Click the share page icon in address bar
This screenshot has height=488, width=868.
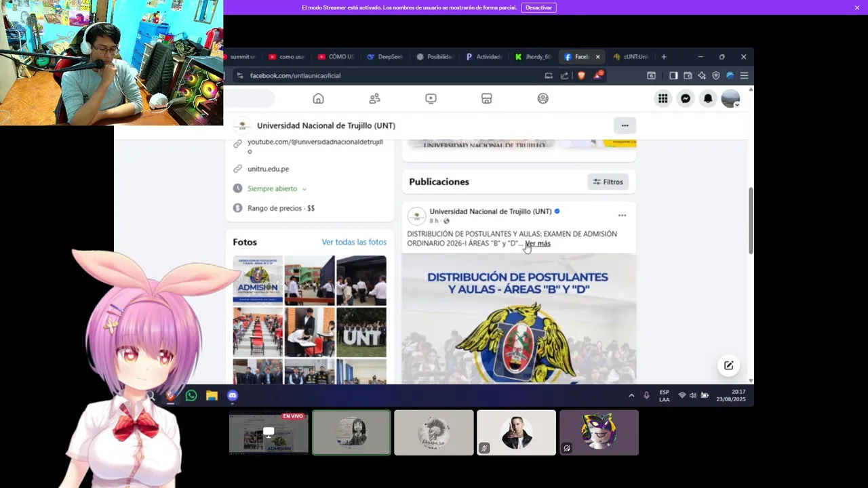[564, 75]
